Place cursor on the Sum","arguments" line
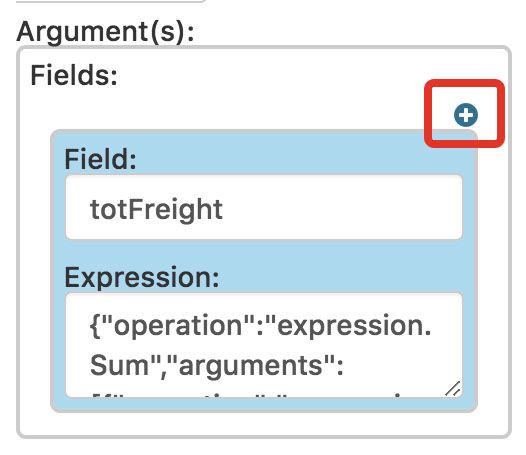Screen dimensions: 526x455 pos(217,365)
